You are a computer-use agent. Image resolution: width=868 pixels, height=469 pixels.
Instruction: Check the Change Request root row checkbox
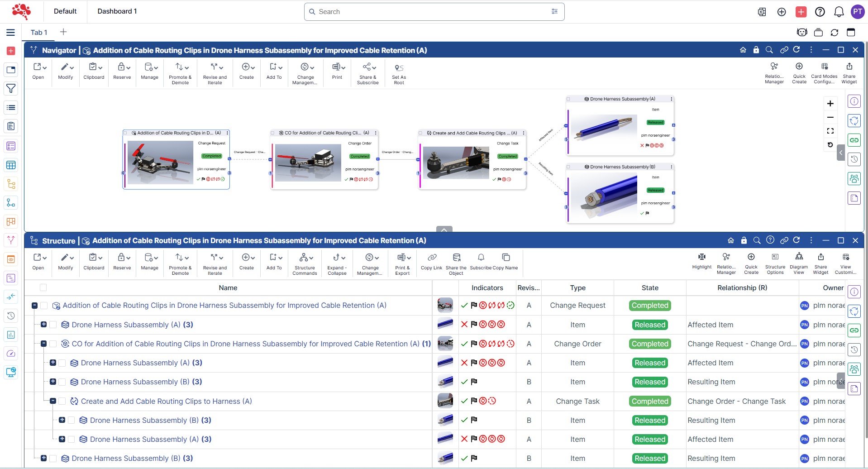pyautogui.click(x=44, y=306)
